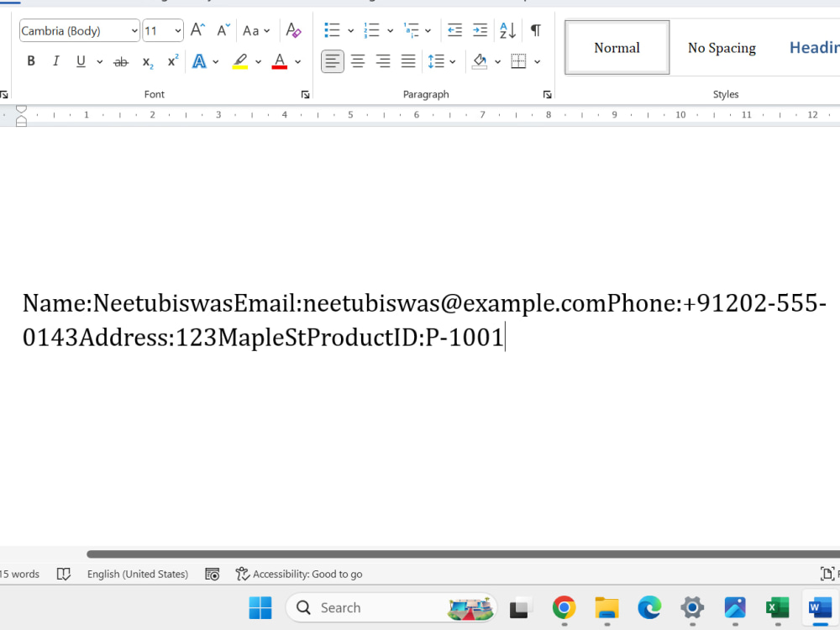The width and height of the screenshot is (840, 630).
Task: Expand Multilevel list dropdown arrow
Action: pos(428,31)
